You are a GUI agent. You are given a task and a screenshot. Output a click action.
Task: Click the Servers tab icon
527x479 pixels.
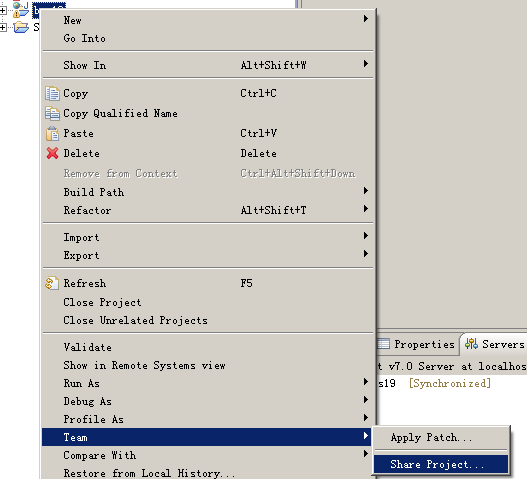point(471,344)
